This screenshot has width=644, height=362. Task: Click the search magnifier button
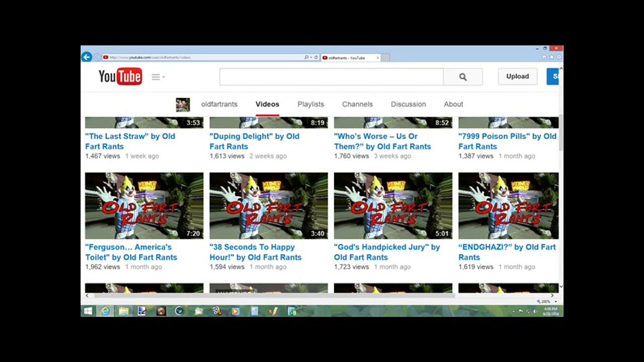coord(463,77)
